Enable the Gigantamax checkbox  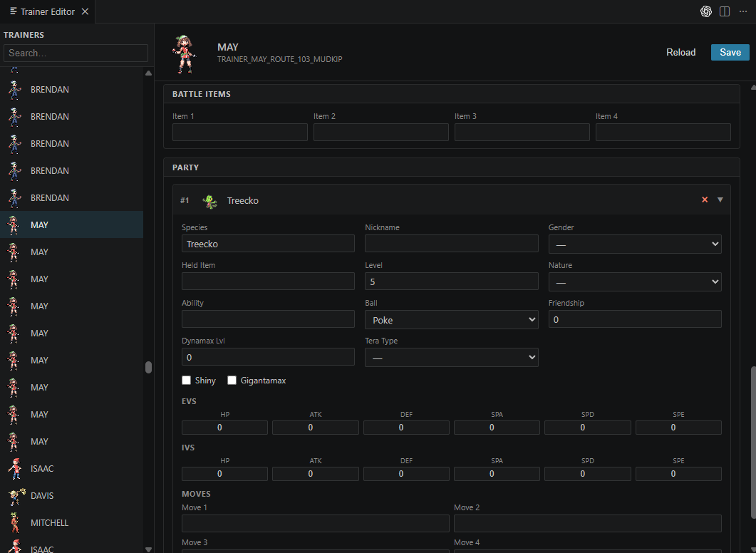232,381
